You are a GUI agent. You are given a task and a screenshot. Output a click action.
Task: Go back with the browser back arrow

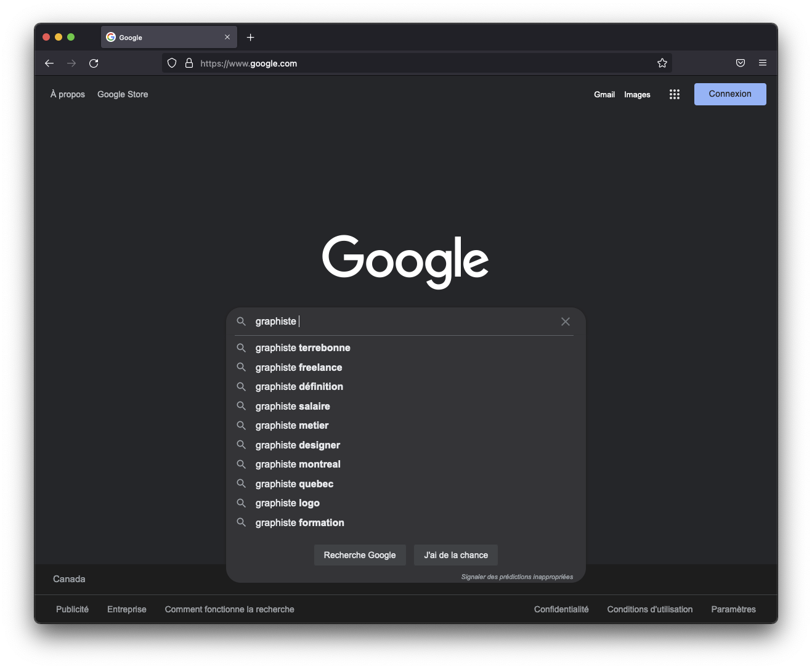tap(49, 63)
